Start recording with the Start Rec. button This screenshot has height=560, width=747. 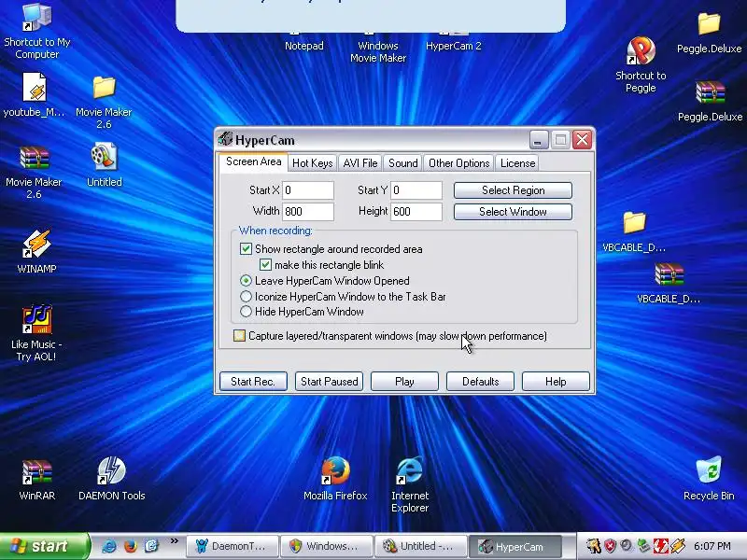coord(253,382)
